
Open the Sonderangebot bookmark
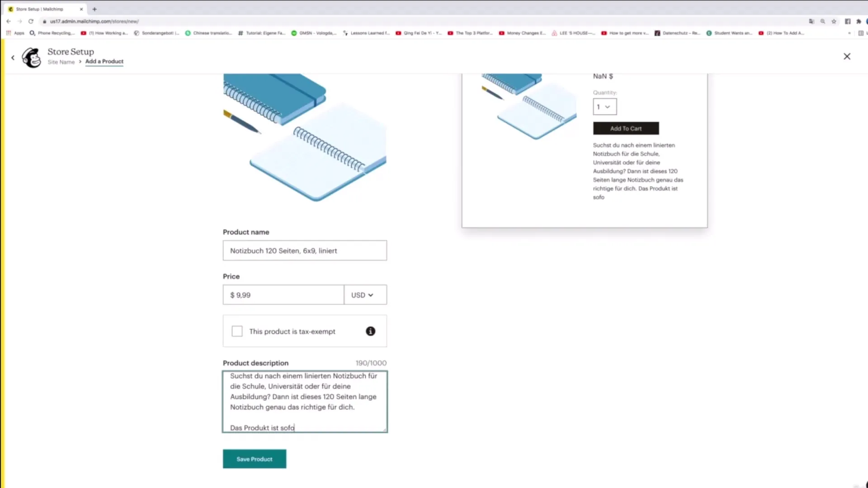point(156,33)
